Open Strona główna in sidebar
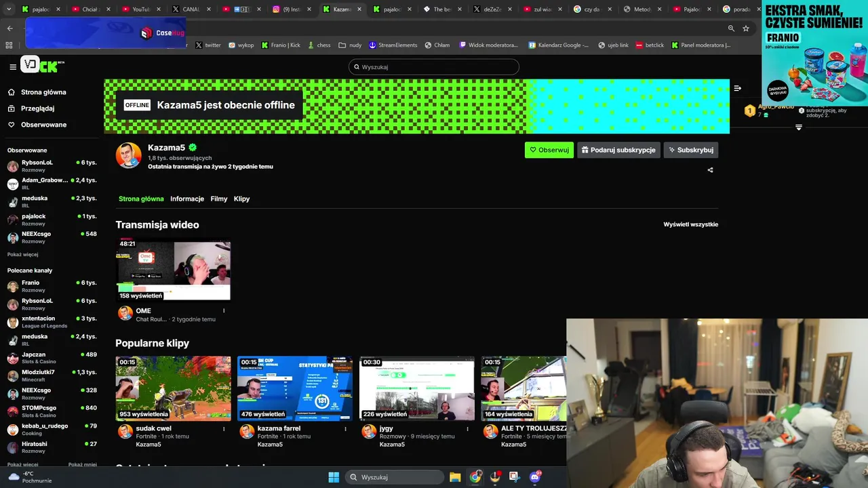868x488 pixels. pyautogui.click(x=43, y=92)
